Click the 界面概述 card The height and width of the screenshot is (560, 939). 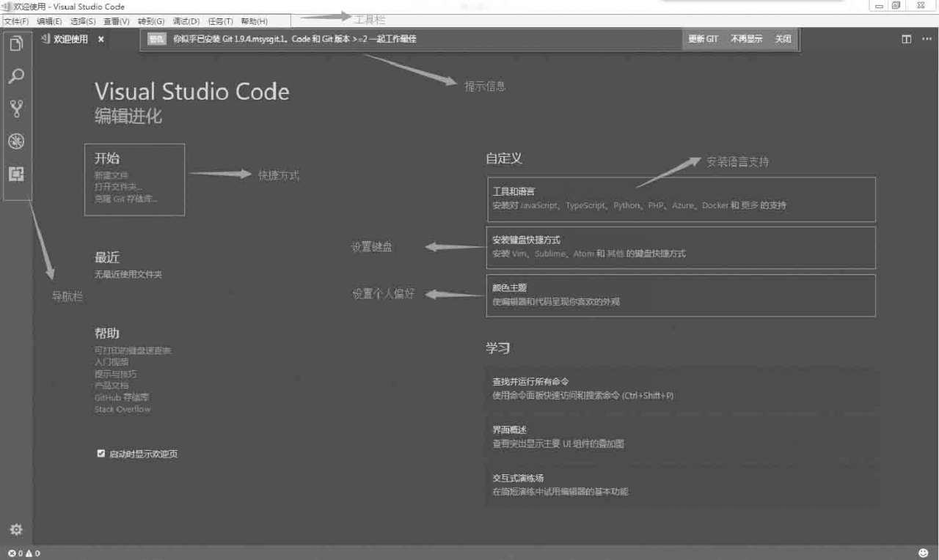(x=681, y=436)
